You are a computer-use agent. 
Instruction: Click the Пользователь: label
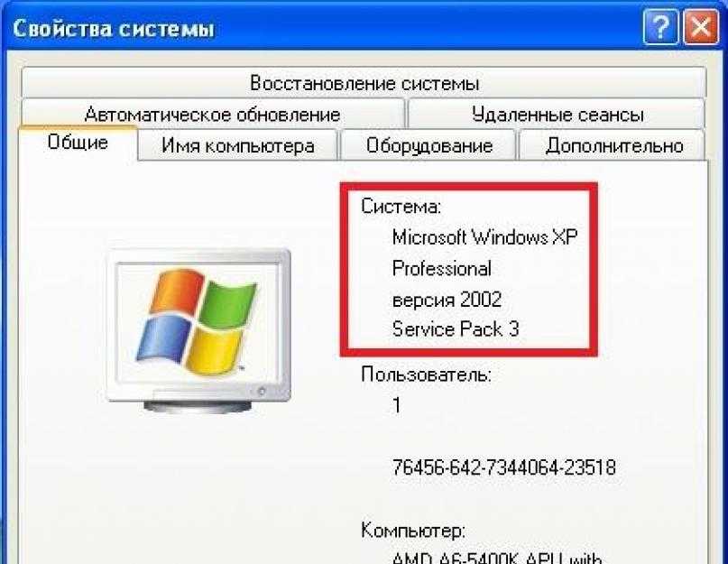(x=426, y=374)
